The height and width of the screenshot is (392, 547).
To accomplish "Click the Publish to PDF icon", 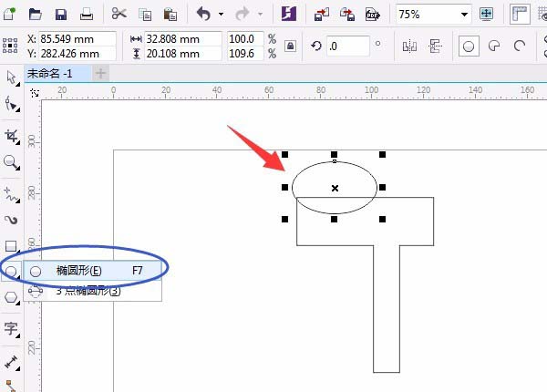I will pyautogui.click(x=373, y=15).
